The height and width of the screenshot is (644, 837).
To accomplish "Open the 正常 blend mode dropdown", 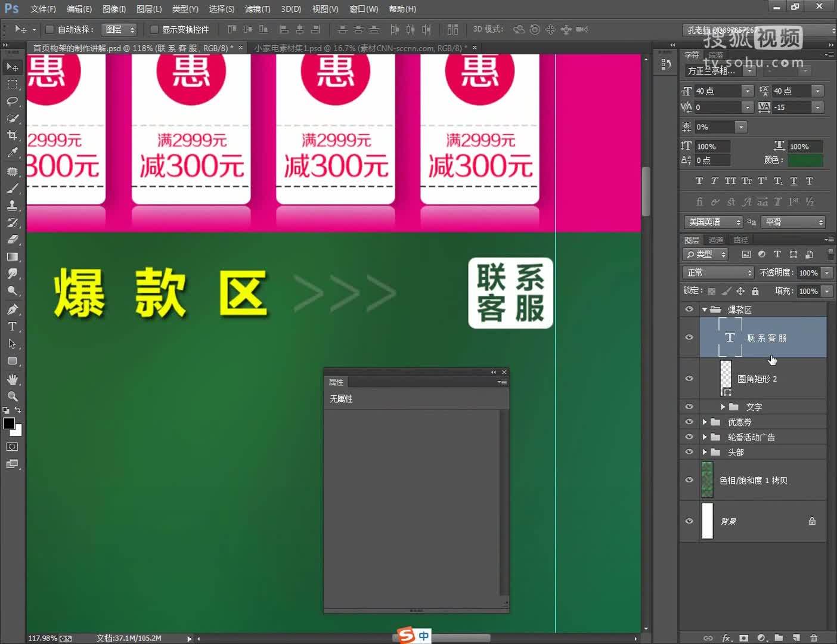I will pyautogui.click(x=717, y=273).
